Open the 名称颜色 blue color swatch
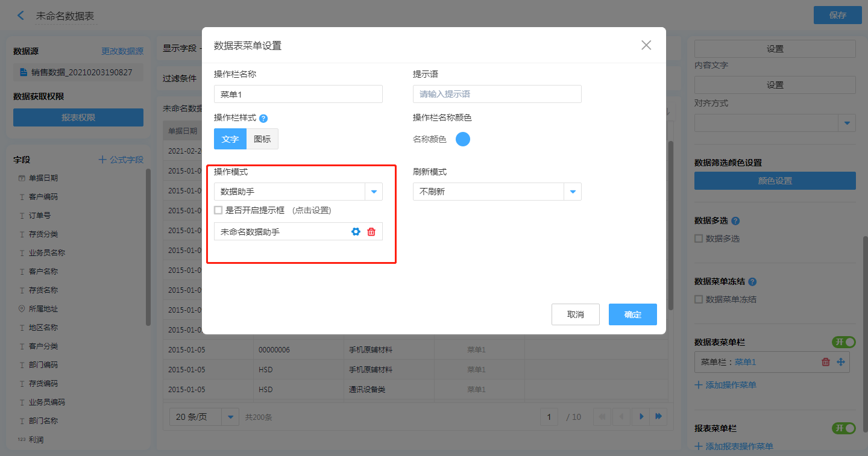Image resolution: width=868 pixels, height=456 pixels. coord(462,139)
